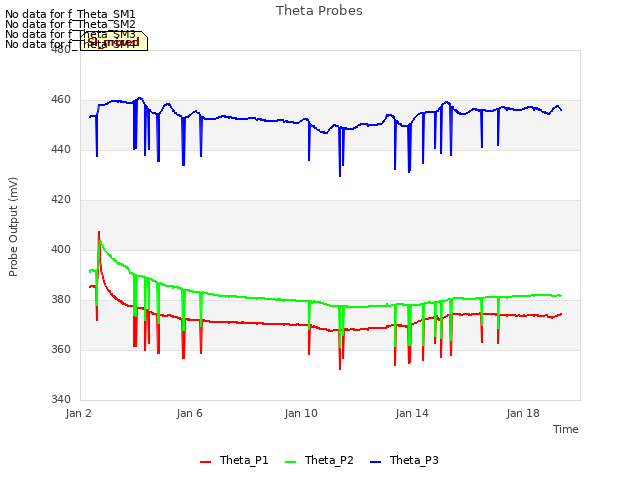Click the 380 y-axis tick label
The height and width of the screenshot is (480, 640).
tap(61, 300)
